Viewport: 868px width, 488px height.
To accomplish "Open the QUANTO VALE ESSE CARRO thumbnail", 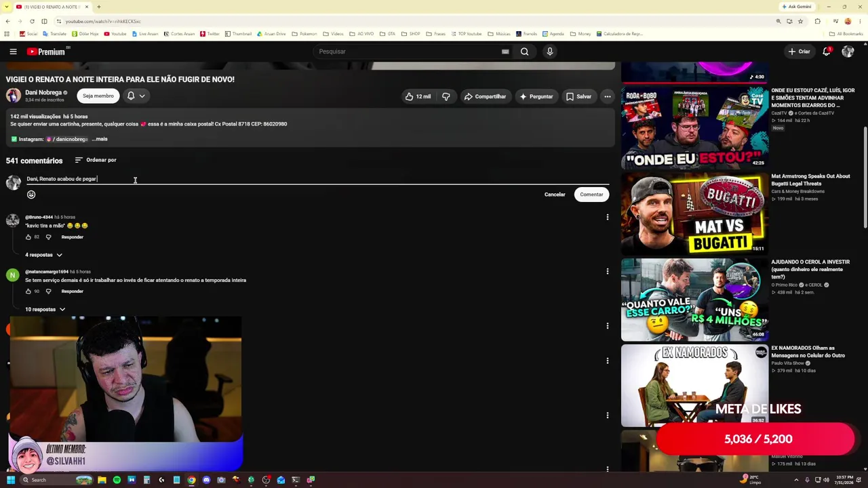I will click(x=694, y=299).
